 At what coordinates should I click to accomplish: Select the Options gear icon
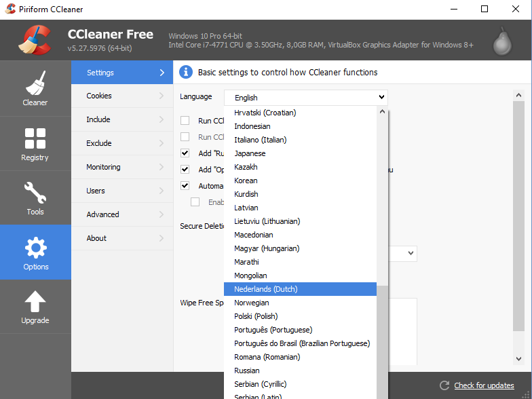35,252
